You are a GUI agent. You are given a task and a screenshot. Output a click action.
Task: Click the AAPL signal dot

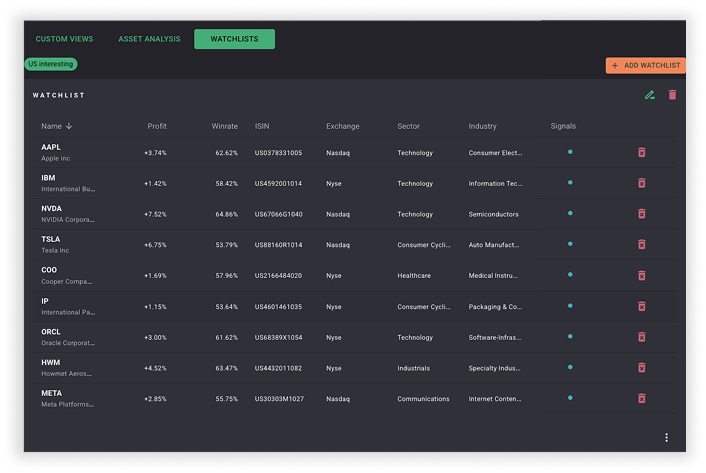point(570,152)
